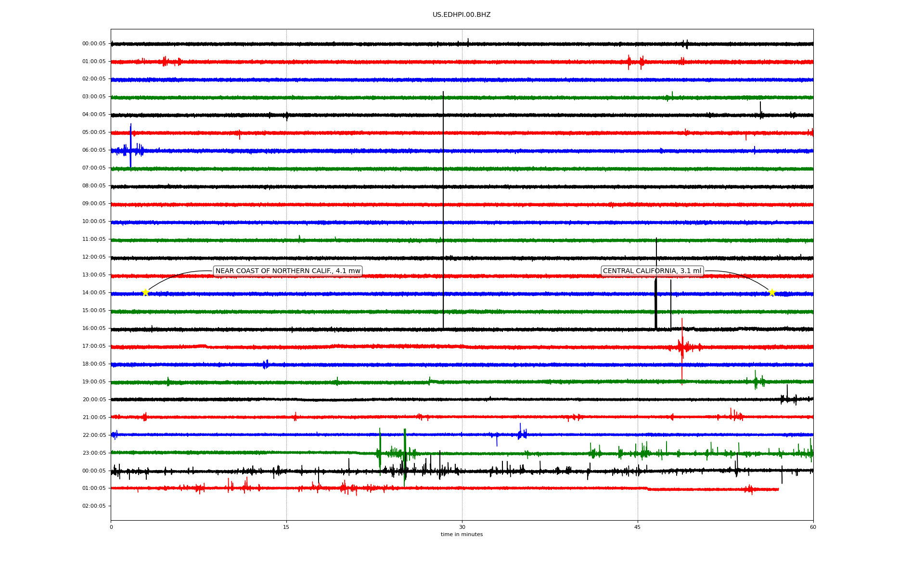Click the 'time in minutes' axis label
The width and height of the screenshot is (924, 578).
(462, 535)
